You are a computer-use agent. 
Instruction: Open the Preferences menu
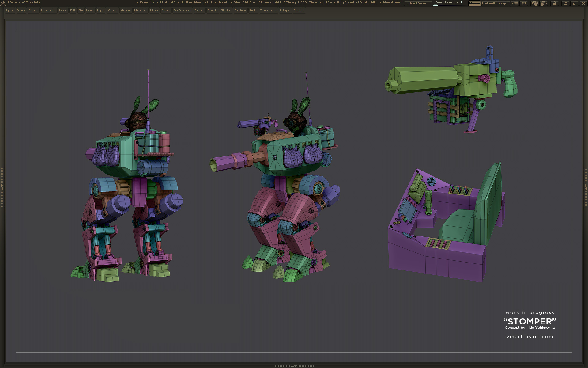pyautogui.click(x=182, y=10)
